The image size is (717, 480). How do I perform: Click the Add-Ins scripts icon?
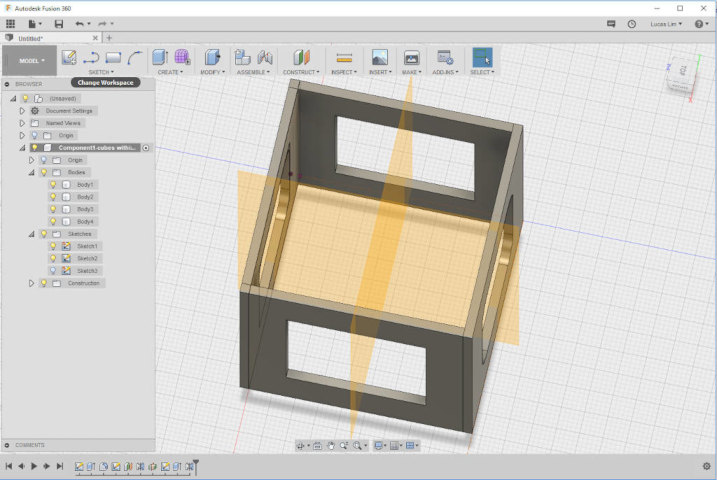tap(445, 58)
